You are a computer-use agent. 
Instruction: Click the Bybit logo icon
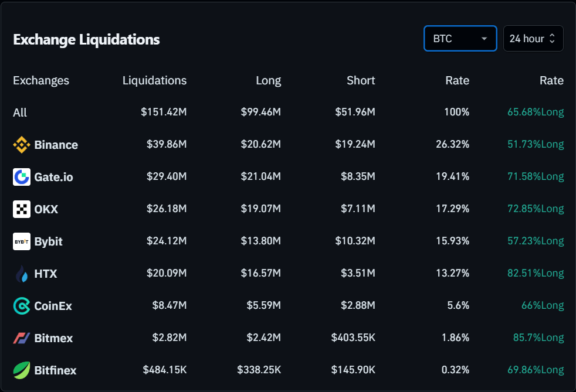pyautogui.click(x=22, y=241)
